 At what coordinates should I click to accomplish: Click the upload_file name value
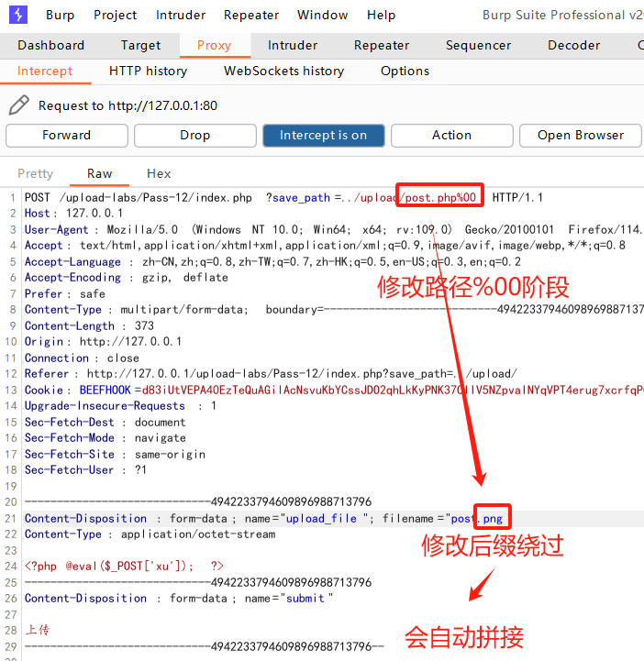coord(321,518)
